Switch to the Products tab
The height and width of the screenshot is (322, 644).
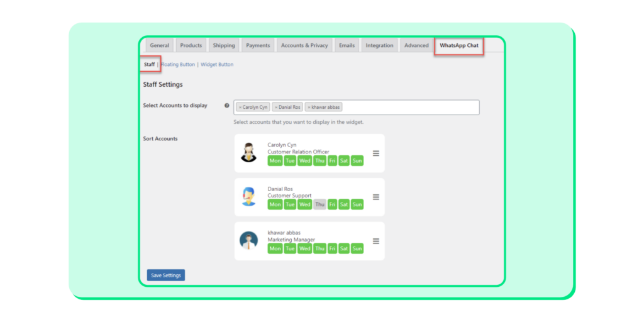click(191, 45)
